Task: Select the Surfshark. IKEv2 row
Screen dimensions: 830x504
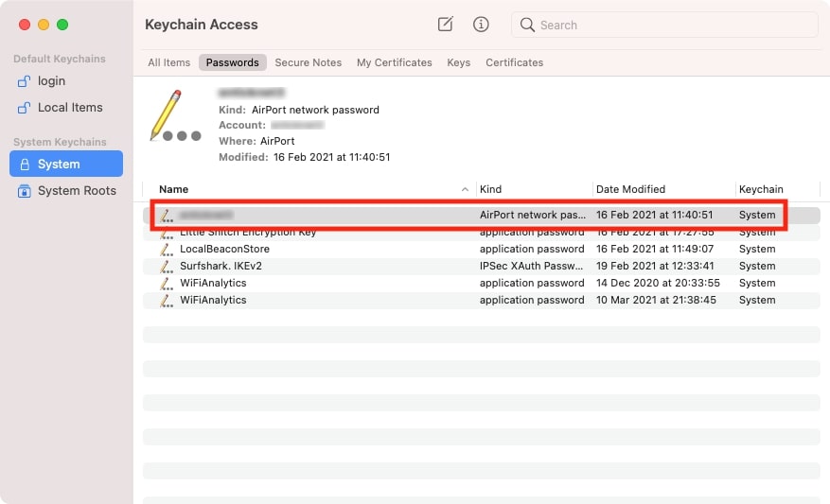Action: tap(481, 266)
